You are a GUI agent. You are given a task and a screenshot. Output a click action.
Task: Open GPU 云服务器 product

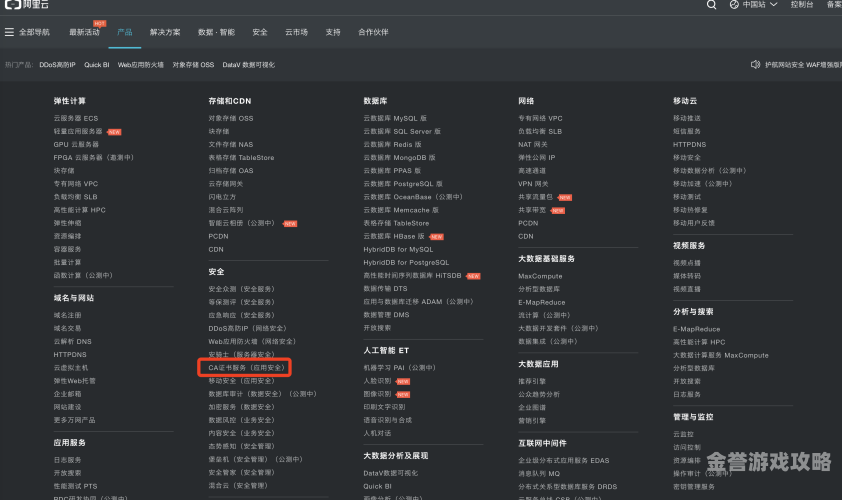pos(76,144)
